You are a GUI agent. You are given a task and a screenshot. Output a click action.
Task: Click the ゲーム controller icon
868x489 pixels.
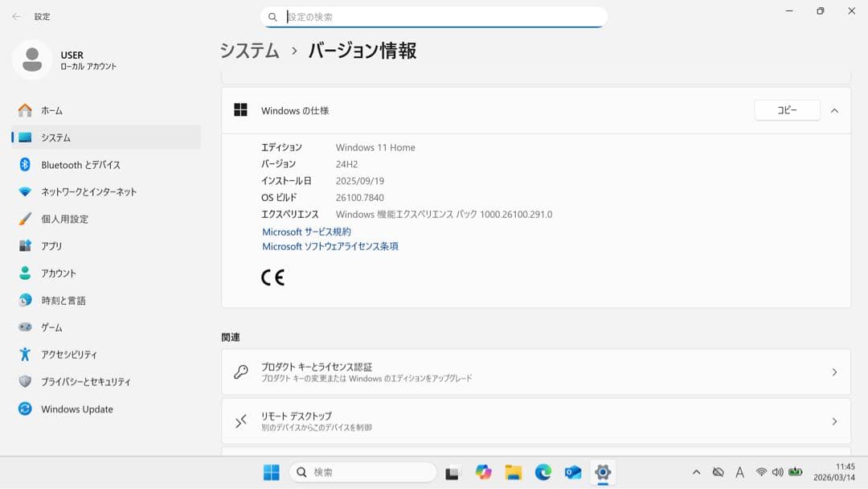pyautogui.click(x=25, y=327)
